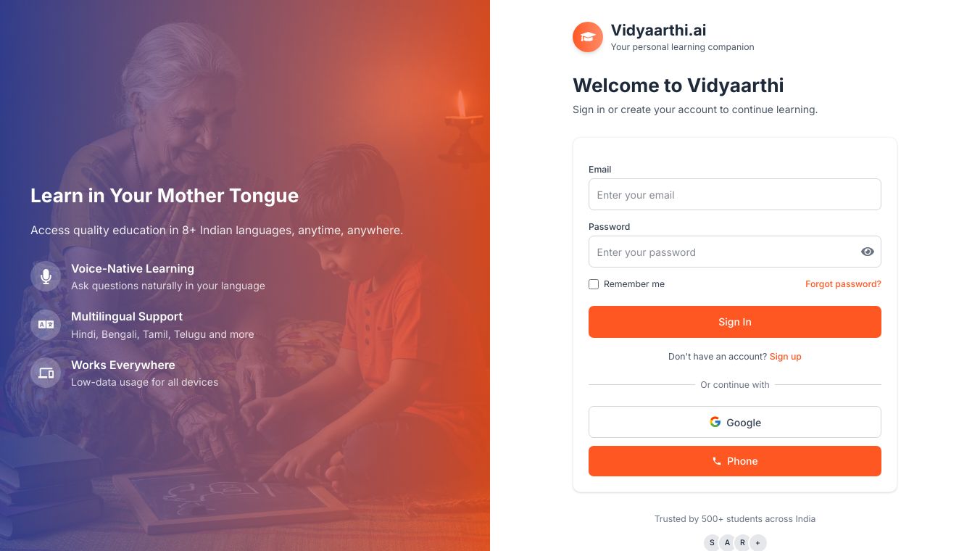
Task: Click the 'S' student avatar
Action: (712, 542)
